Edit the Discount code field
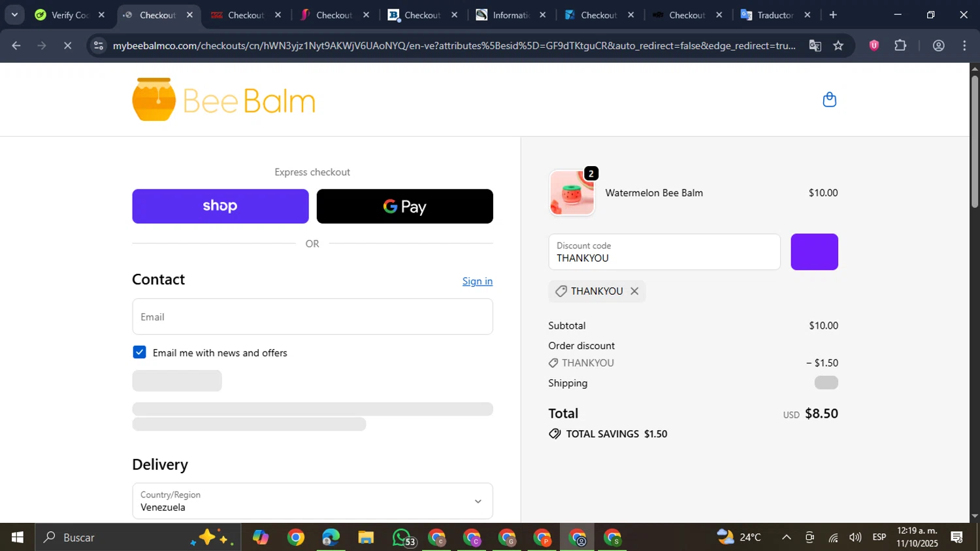Screen dimensions: 980x551 click(x=664, y=252)
